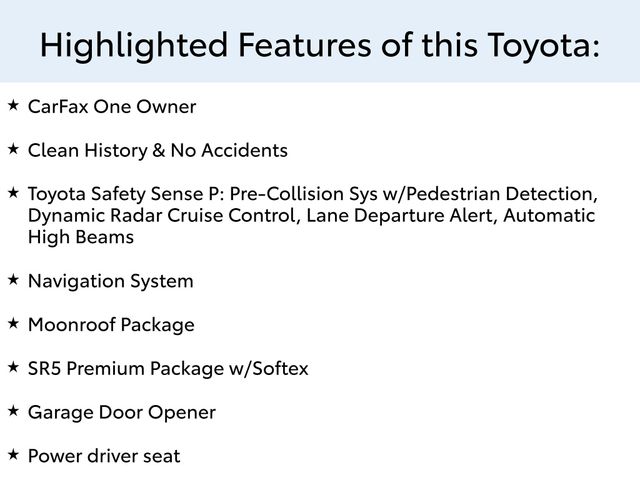This screenshot has width=640, height=480.
Task: Select Clean History & No Accidents text
Action: pyautogui.click(x=158, y=150)
